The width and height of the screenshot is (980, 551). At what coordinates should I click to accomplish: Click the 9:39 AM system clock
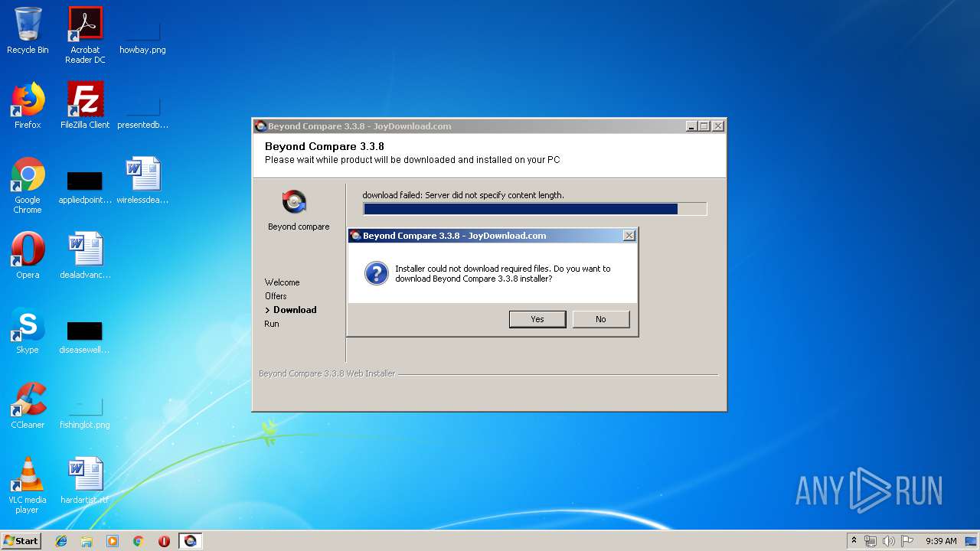tap(941, 541)
